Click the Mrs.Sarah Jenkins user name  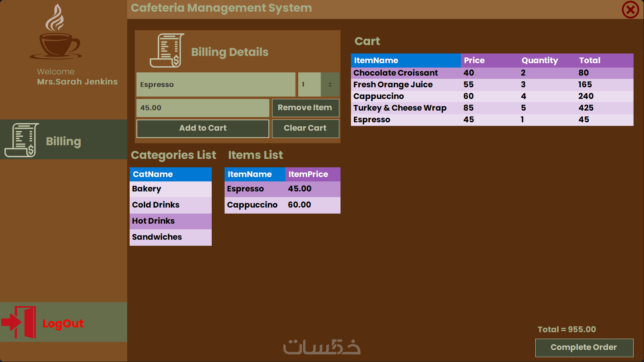click(77, 82)
